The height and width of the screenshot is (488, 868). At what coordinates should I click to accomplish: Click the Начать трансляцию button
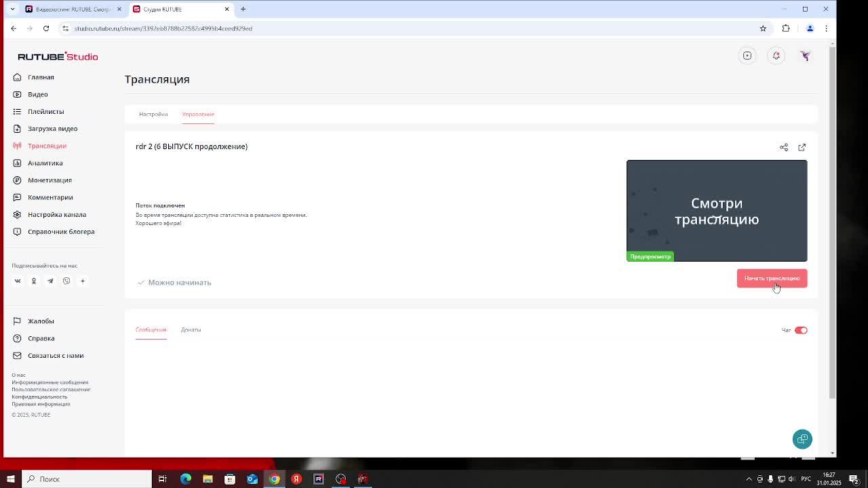(772, 279)
